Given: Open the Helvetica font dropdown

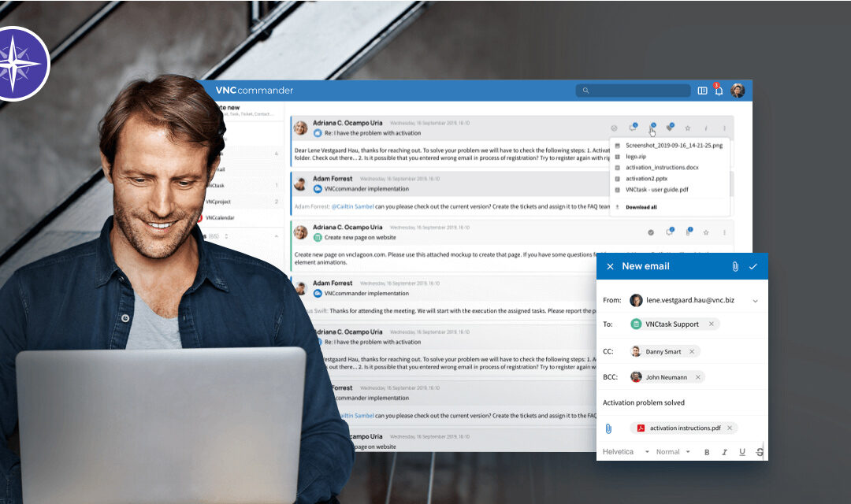Looking at the screenshot, I should click(626, 452).
